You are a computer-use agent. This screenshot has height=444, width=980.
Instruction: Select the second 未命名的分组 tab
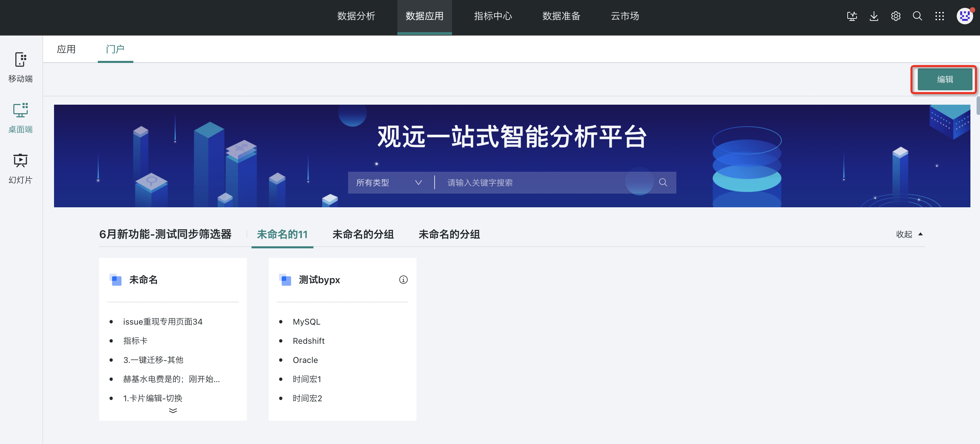(449, 234)
